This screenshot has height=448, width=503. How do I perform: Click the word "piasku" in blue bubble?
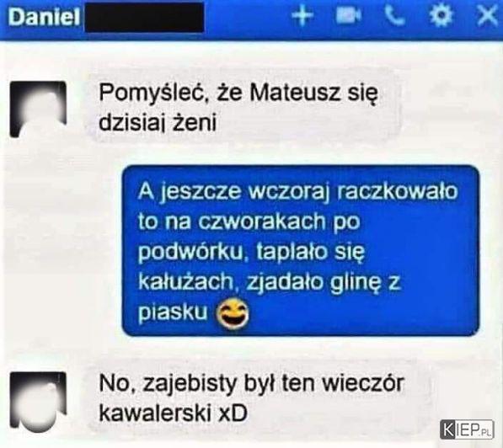tap(173, 312)
